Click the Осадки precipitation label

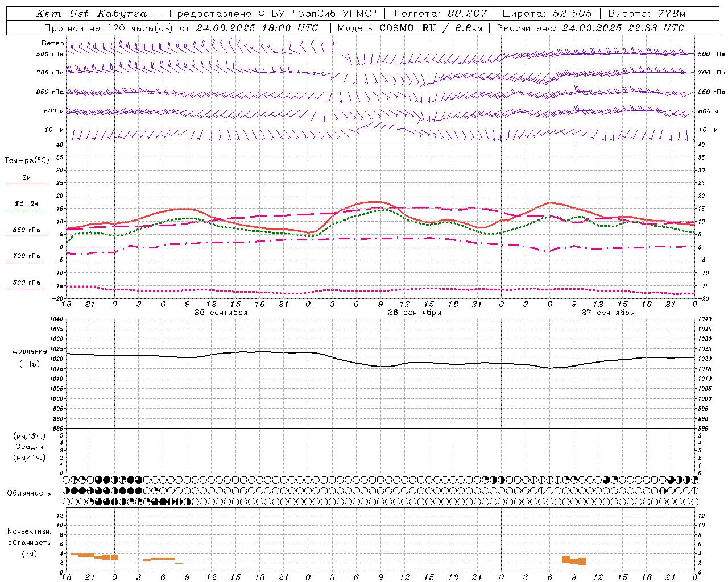pyautogui.click(x=30, y=447)
